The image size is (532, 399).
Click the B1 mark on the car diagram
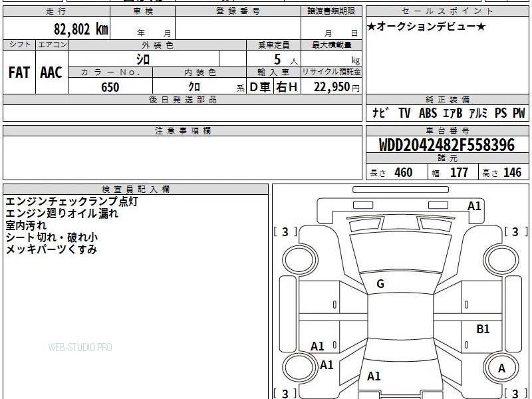[x=483, y=329]
